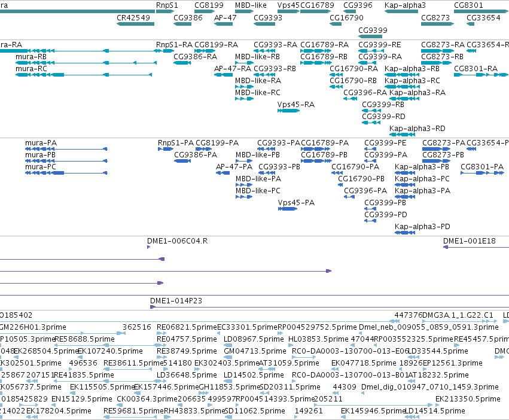Viewport: 509px width, 420px height.
Task: Click the CG9399-PD protein label
Action: (x=386, y=215)
